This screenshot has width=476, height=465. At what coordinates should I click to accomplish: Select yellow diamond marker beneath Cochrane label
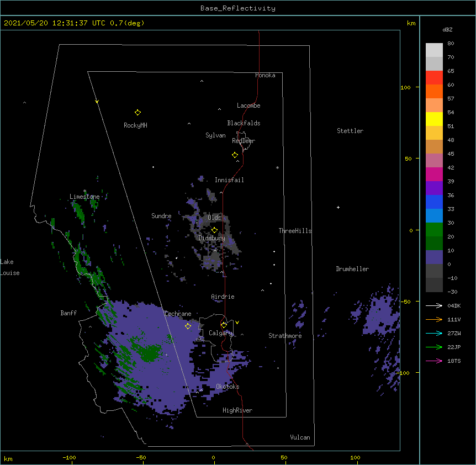[188, 326]
